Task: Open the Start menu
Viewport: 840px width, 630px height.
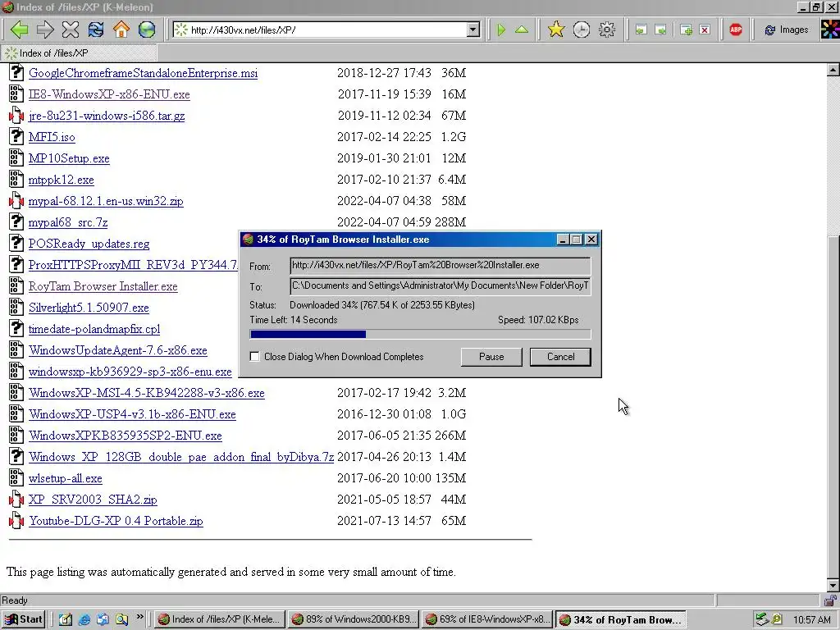Action: point(23,619)
